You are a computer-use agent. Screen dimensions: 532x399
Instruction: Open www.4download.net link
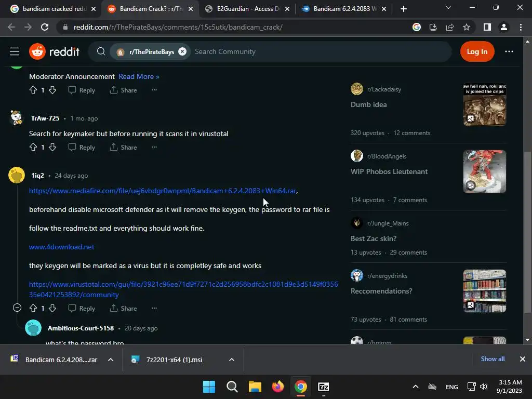coord(61,247)
